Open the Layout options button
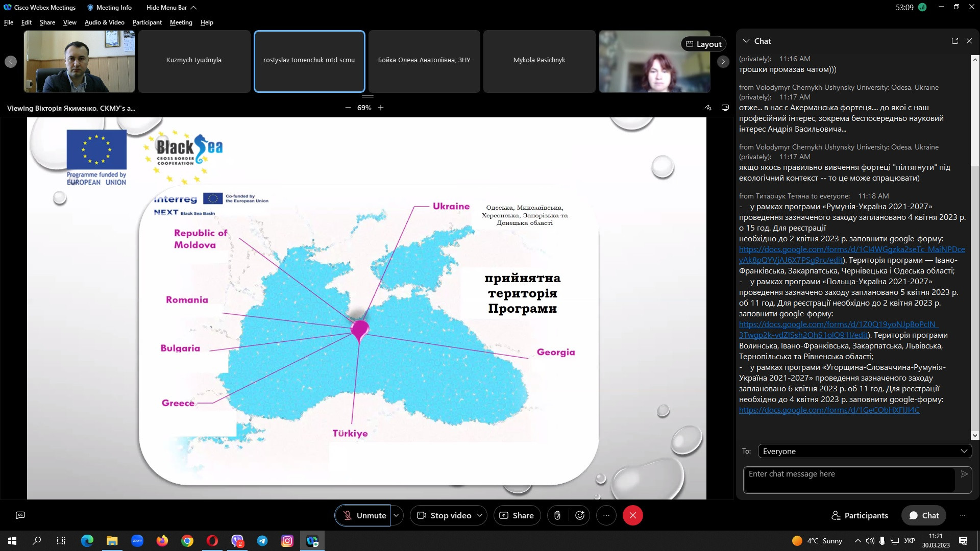 click(x=703, y=44)
